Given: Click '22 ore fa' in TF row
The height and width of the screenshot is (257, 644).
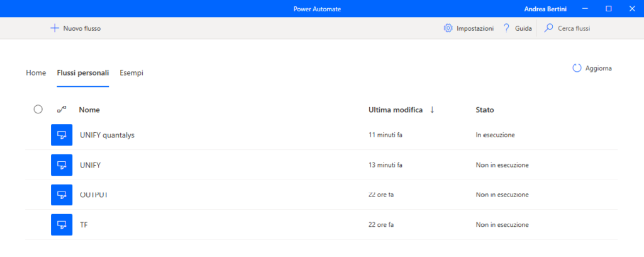Looking at the screenshot, I should point(381,224).
